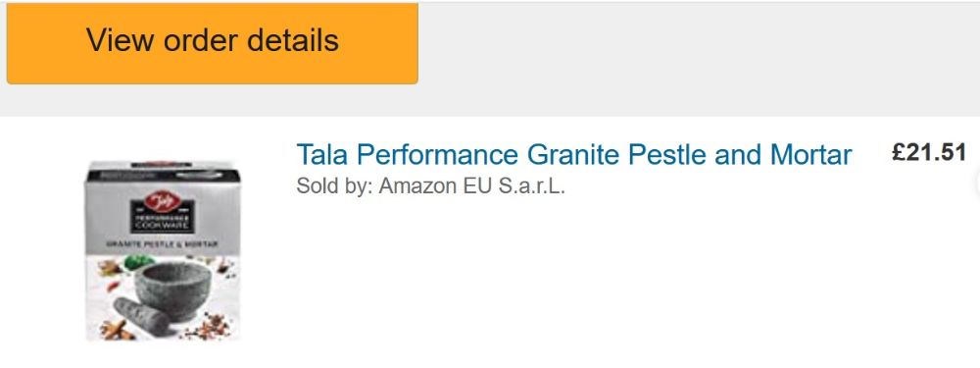
Task: Click the cinnamon sticks on the product box image
Action: 117,329
